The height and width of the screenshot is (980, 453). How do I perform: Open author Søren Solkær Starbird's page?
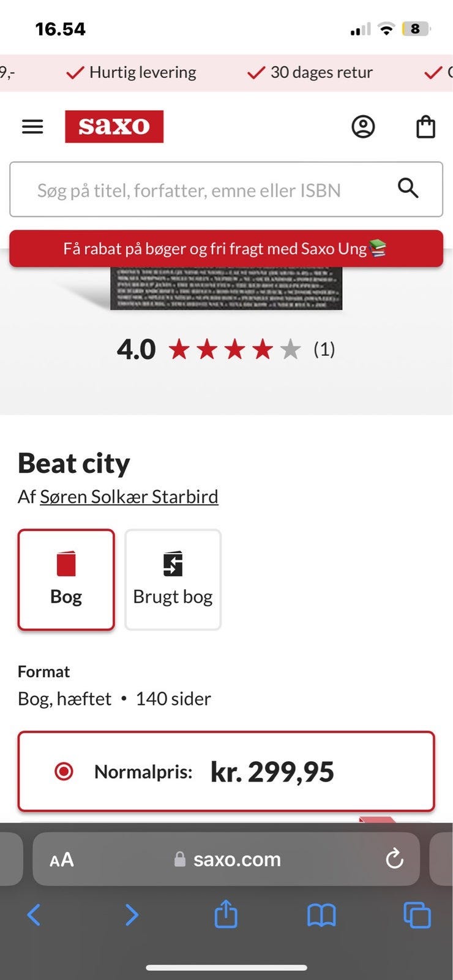129,496
